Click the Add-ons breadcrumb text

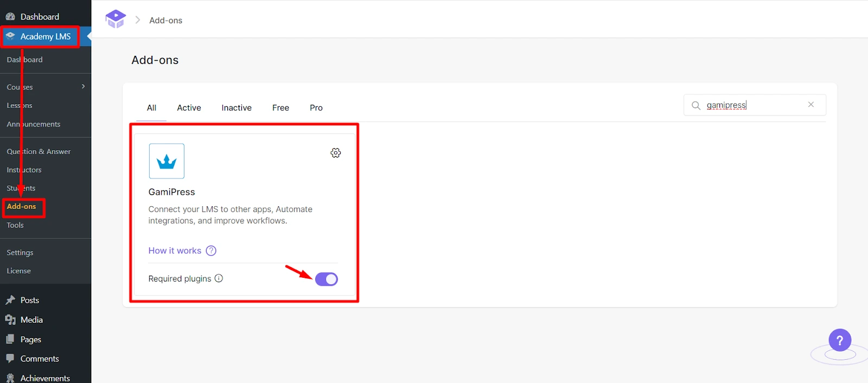click(x=165, y=21)
